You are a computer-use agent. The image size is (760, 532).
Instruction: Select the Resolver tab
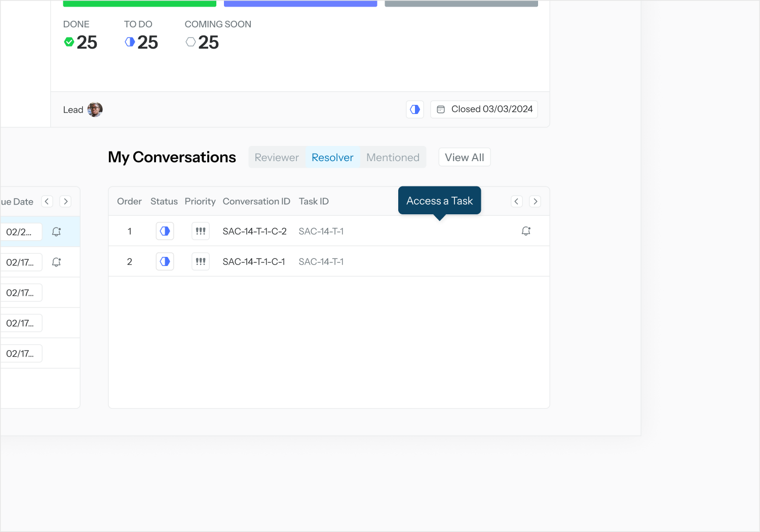pyautogui.click(x=332, y=158)
